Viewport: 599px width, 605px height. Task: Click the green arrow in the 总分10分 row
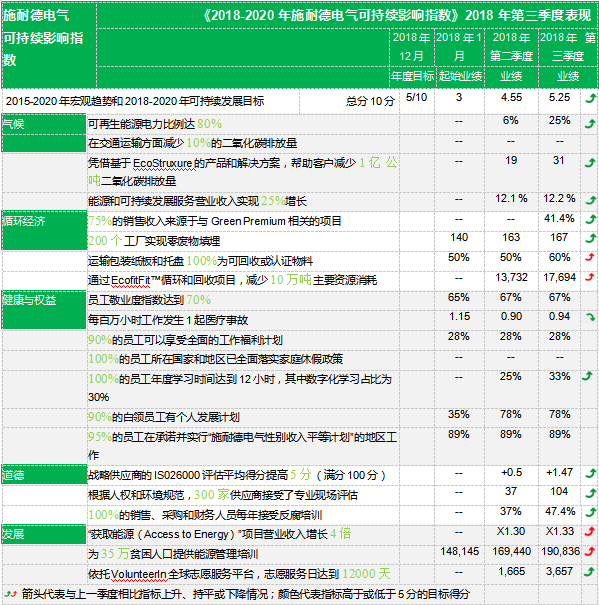click(x=590, y=99)
